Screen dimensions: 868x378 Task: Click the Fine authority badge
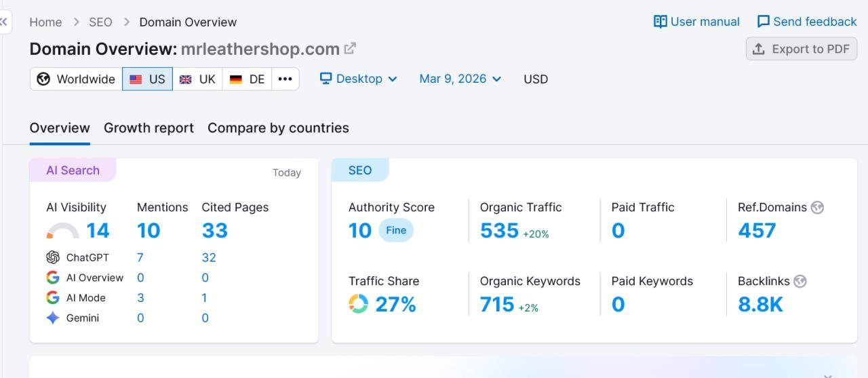click(396, 230)
